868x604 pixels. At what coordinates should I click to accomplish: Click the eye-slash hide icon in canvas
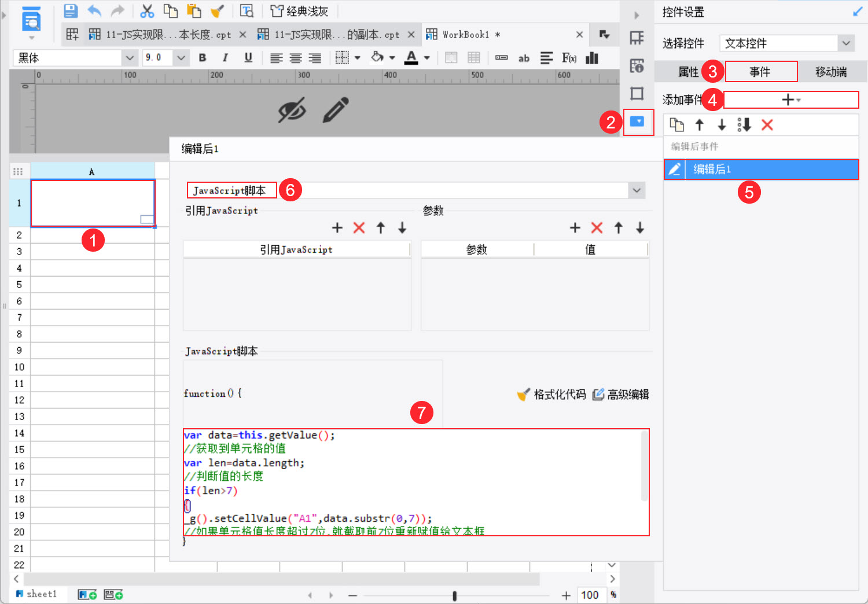coord(292,110)
